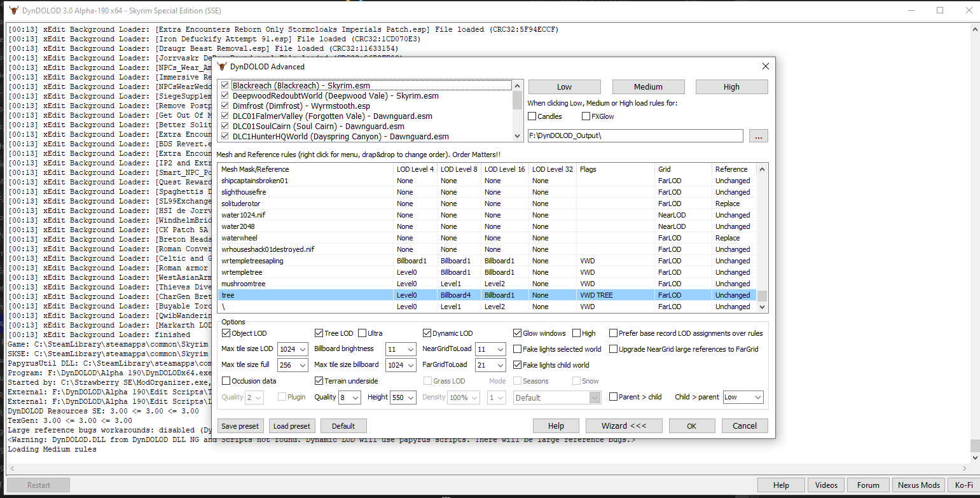Click the output path text field
This screenshot has width=980, height=498.
(635, 135)
